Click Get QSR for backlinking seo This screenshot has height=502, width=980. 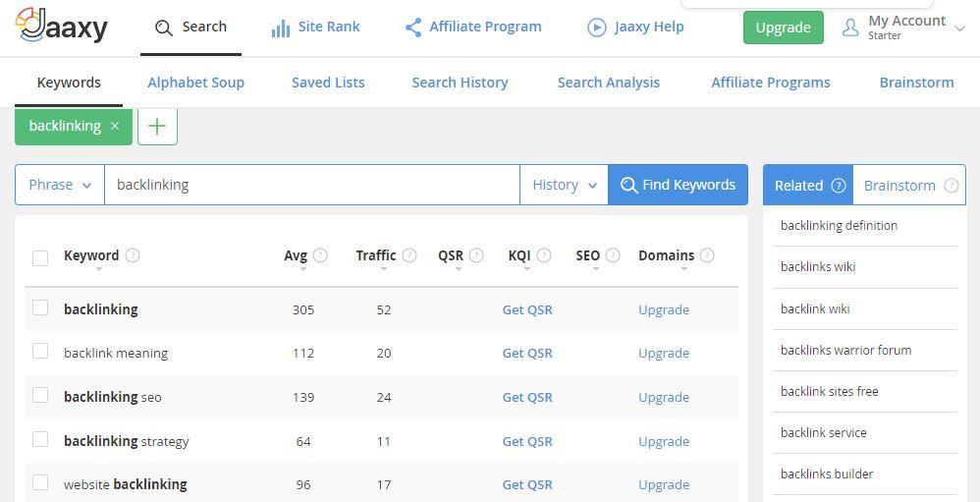pyautogui.click(x=527, y=398)
